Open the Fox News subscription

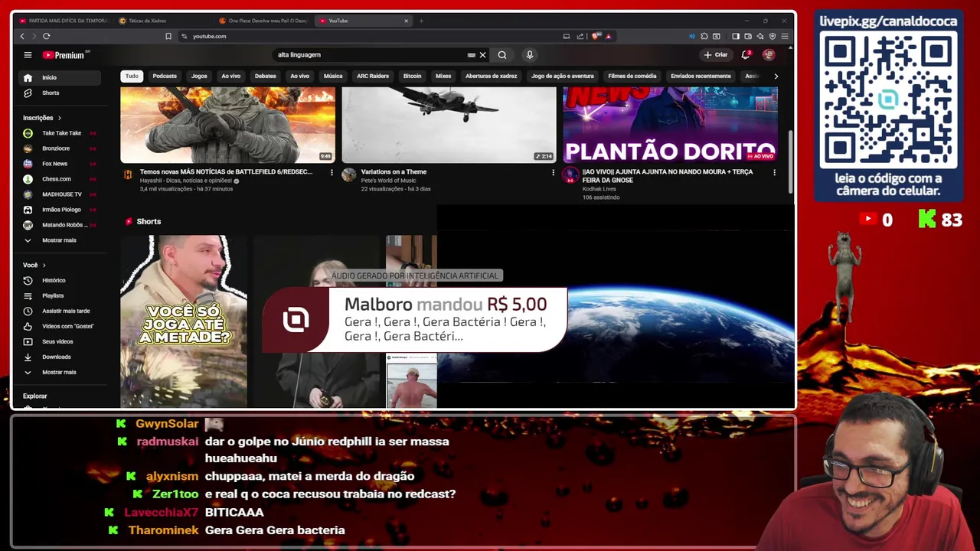pyautogui.click(x=59, y=164)
